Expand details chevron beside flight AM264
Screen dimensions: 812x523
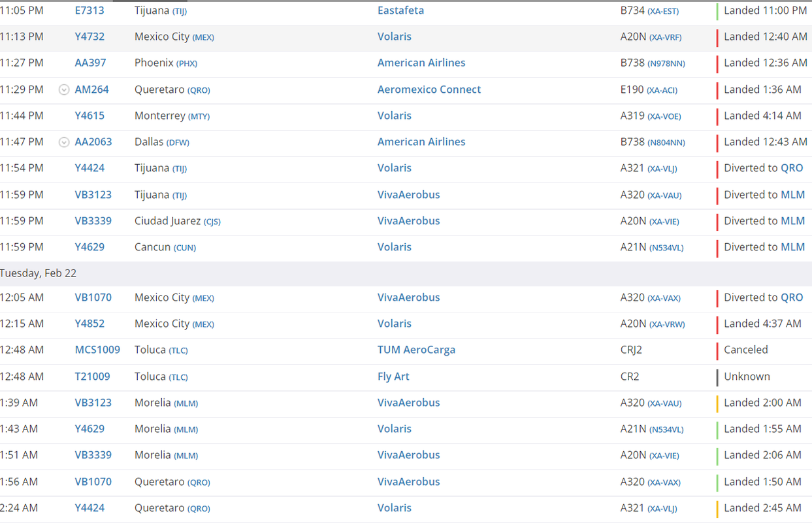point(64,90)
